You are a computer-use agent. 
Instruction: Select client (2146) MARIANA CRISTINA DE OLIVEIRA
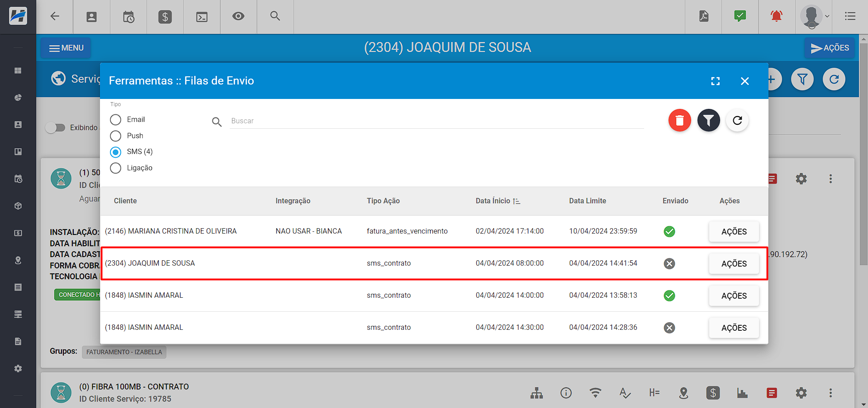(171, 231)
